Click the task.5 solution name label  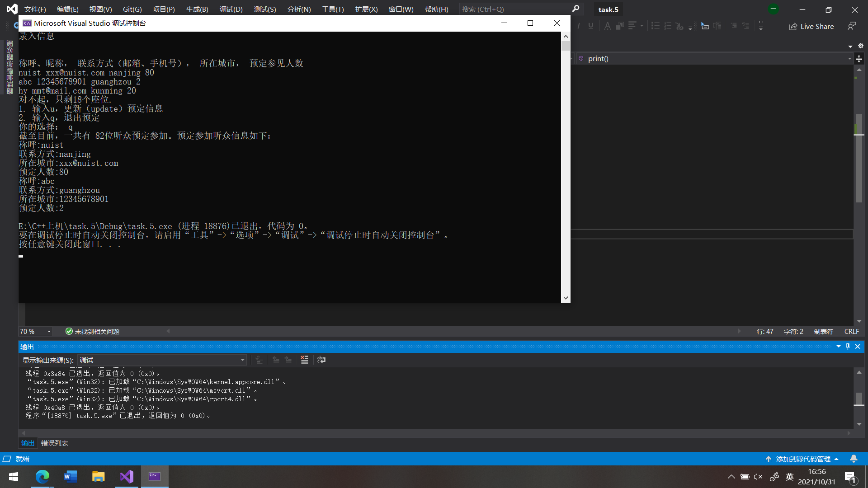pos(609,9)
